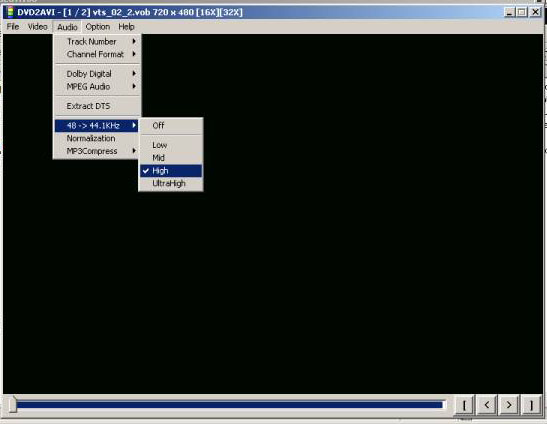Click the seek bar slider thumb
The height and width of the screenshot is (424, 547).
click(13, 404)
